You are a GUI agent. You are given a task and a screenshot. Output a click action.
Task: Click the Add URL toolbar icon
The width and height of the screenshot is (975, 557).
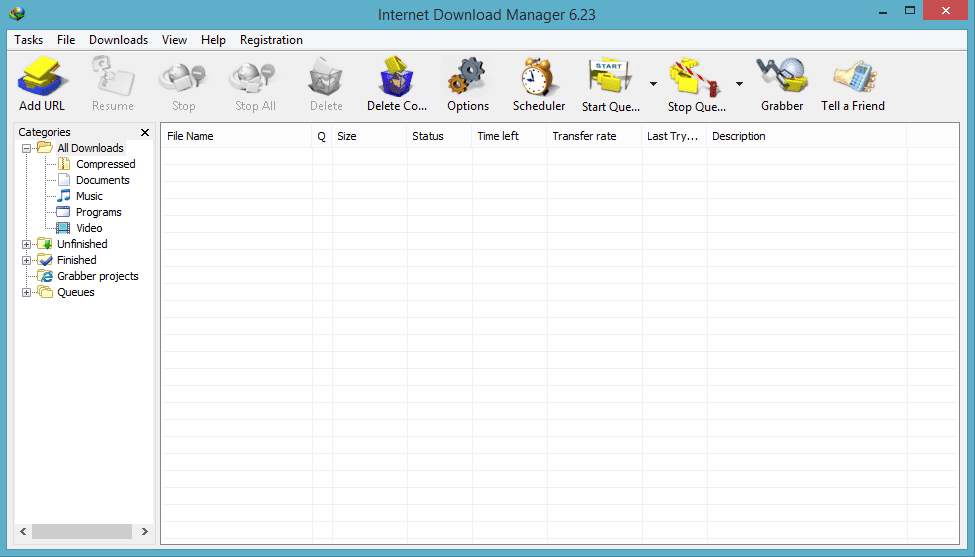click(42, 77)
